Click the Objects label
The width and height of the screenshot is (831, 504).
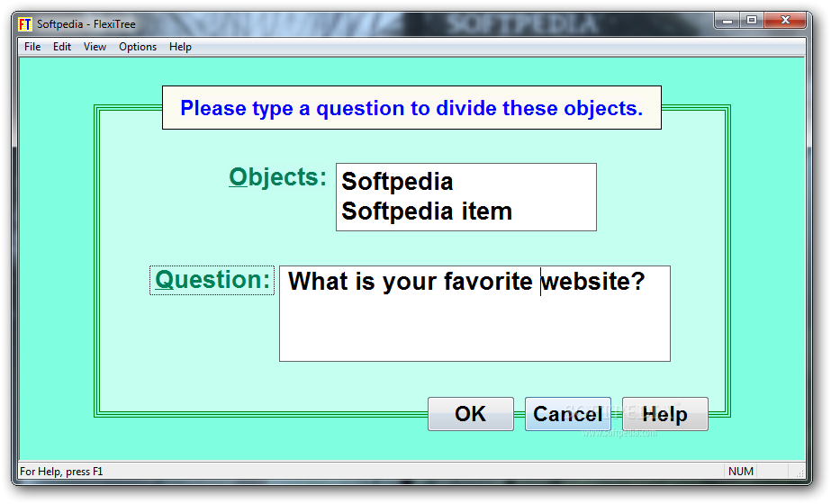pos(277,177)
